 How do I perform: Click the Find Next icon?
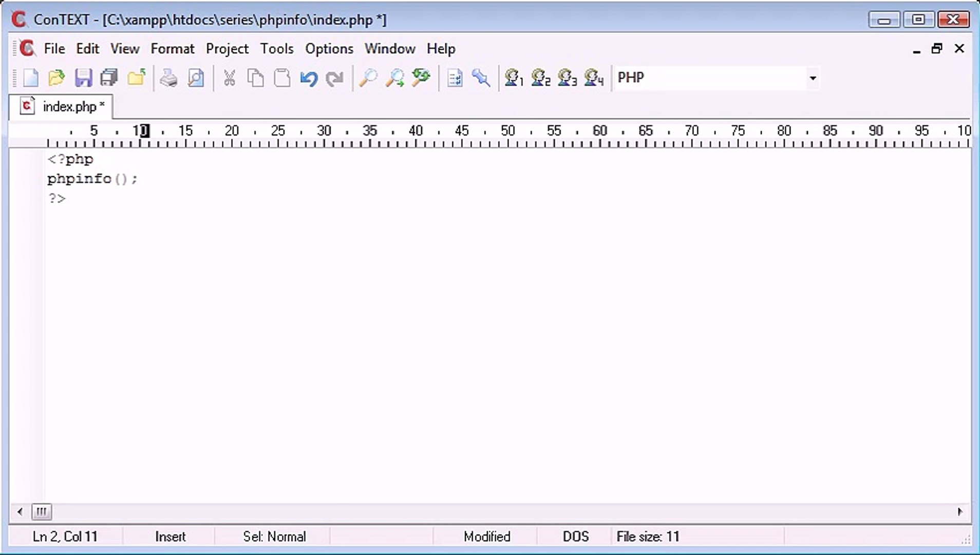(394, 78)
